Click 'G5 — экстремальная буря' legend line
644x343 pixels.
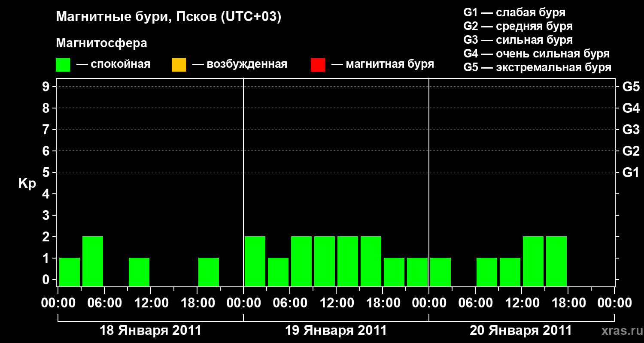pyautogui.click(x=537, y=67)
